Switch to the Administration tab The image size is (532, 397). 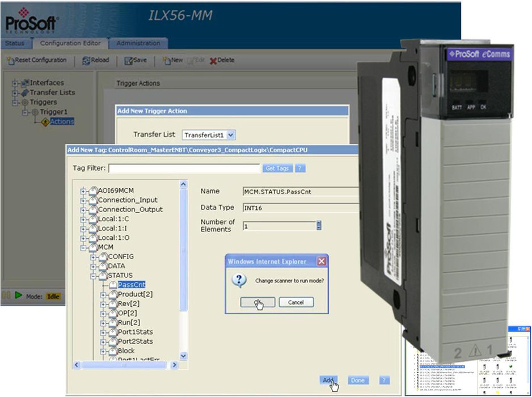139,43
